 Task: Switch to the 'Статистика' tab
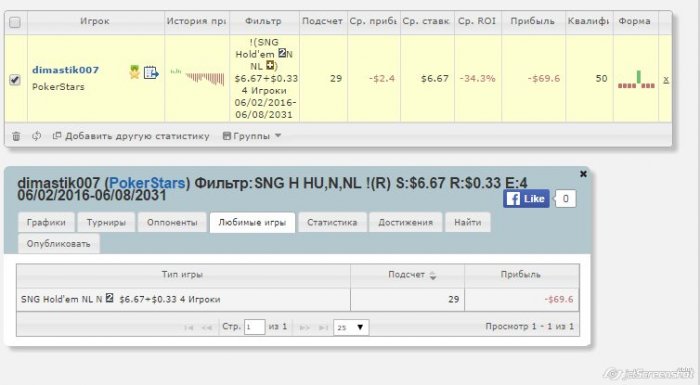tap(332, 222)
